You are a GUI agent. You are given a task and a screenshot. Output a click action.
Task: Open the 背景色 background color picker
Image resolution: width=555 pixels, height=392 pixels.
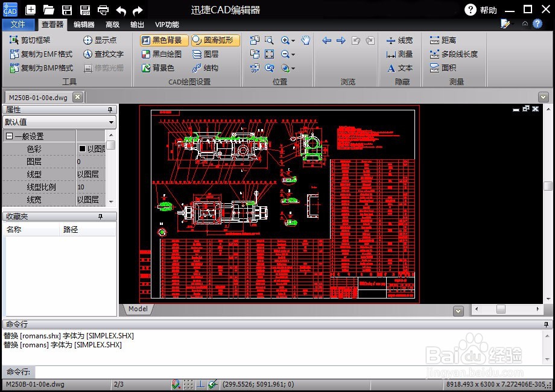tap(158, 68)
